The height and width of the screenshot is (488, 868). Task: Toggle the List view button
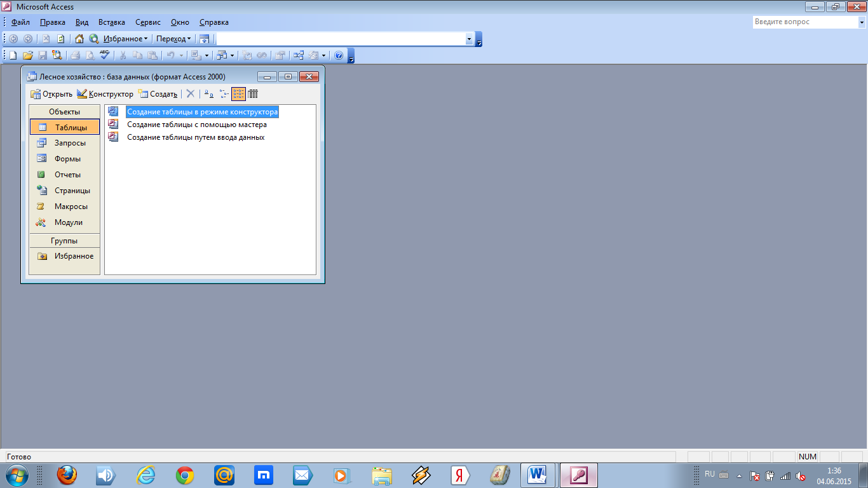238,94
